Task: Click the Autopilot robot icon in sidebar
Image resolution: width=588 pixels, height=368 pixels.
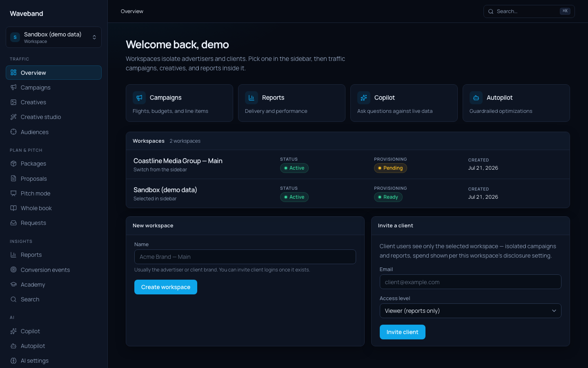Action: (x=13, y=346)
